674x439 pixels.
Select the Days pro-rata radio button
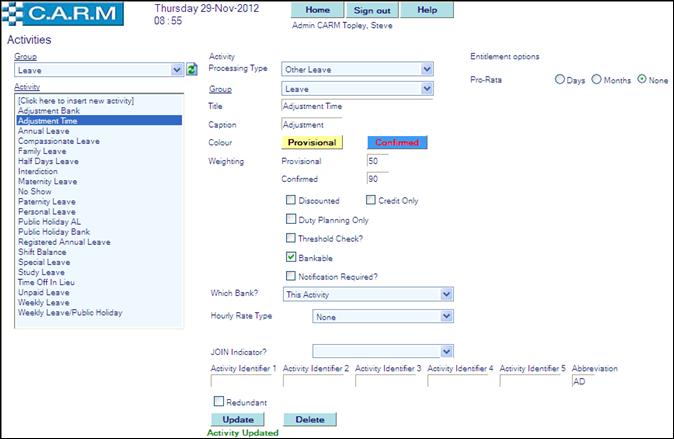coord(559,79)
